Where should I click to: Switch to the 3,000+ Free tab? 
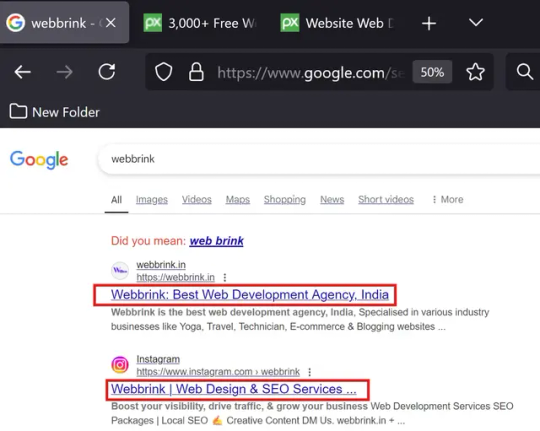click(x=200, y=23)
